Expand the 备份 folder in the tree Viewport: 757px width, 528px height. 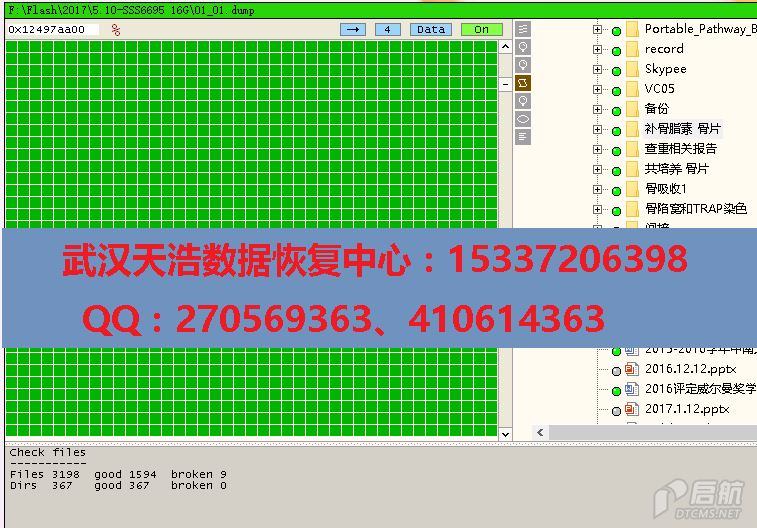[x=598, y=109]
